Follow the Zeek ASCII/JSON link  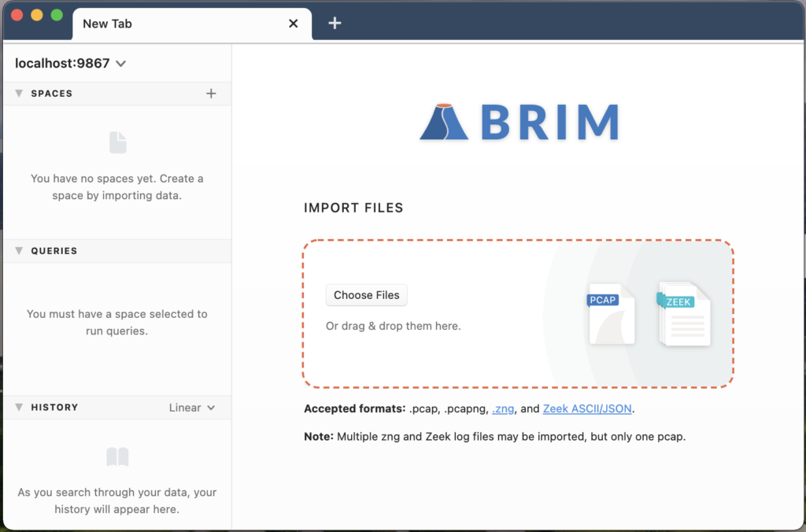tap(587, 409)
